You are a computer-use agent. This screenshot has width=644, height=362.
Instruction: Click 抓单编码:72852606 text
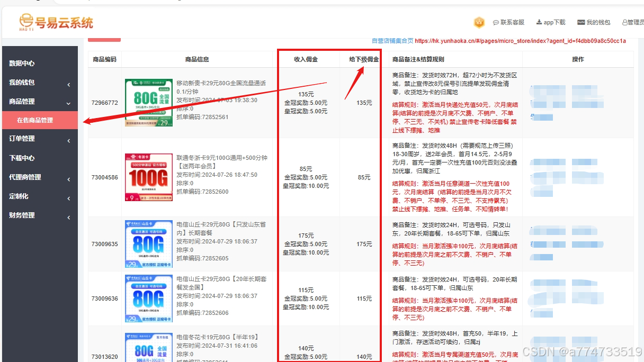pos(202,313)
